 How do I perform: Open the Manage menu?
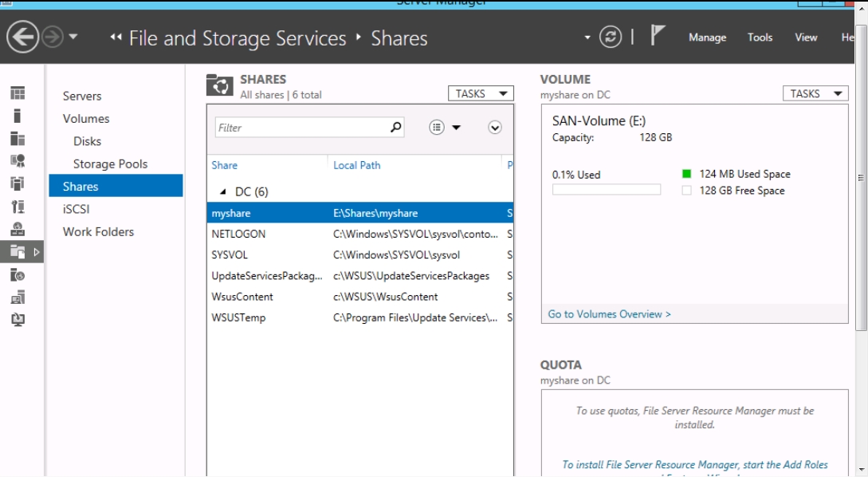[x=707, y=37]
